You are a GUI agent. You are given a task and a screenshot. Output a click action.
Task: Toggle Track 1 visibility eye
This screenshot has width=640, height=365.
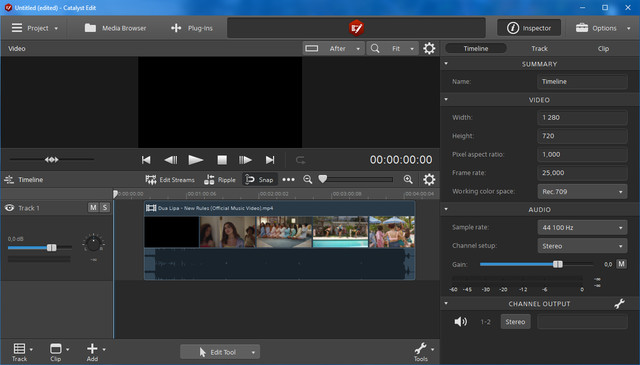coord(9,208)
